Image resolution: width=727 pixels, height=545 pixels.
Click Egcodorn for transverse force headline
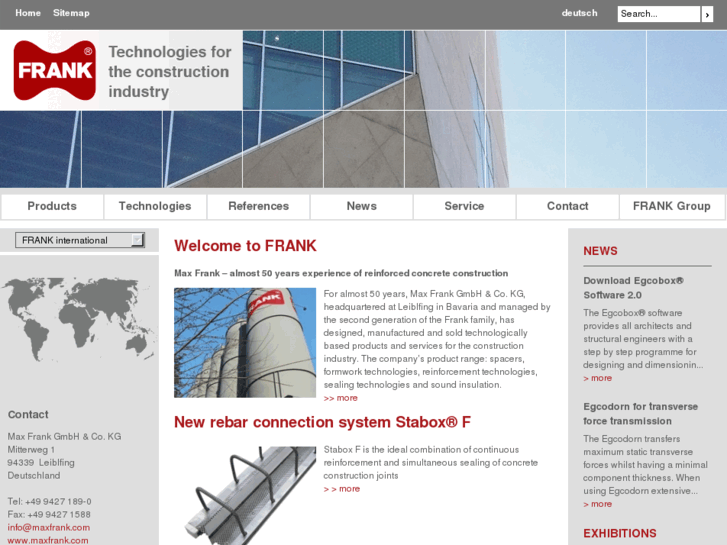(640, 414)
